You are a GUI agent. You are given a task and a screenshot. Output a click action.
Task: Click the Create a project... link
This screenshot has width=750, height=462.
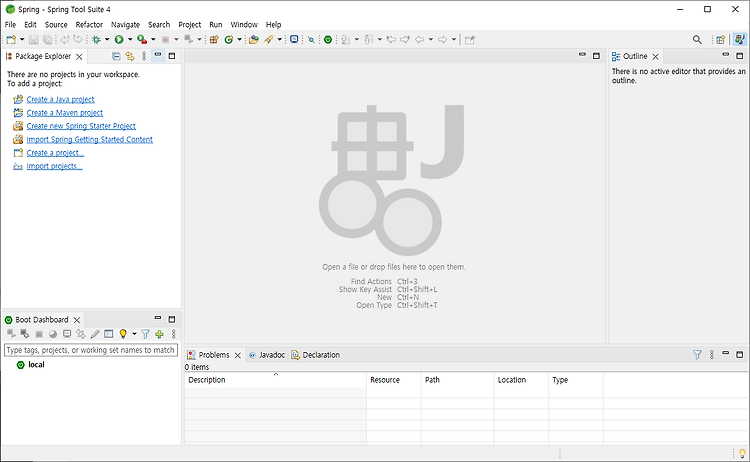coord(55,153)
